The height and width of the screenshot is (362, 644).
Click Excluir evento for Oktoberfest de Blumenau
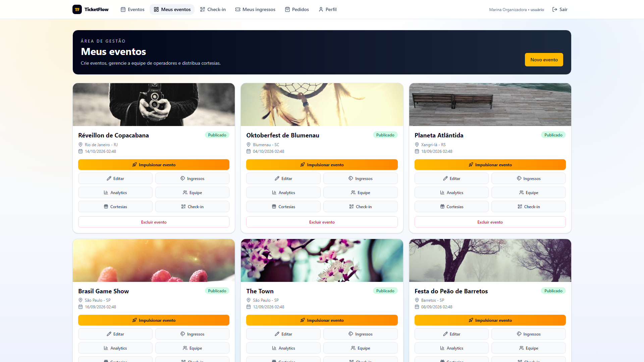(x=322, y=222)
